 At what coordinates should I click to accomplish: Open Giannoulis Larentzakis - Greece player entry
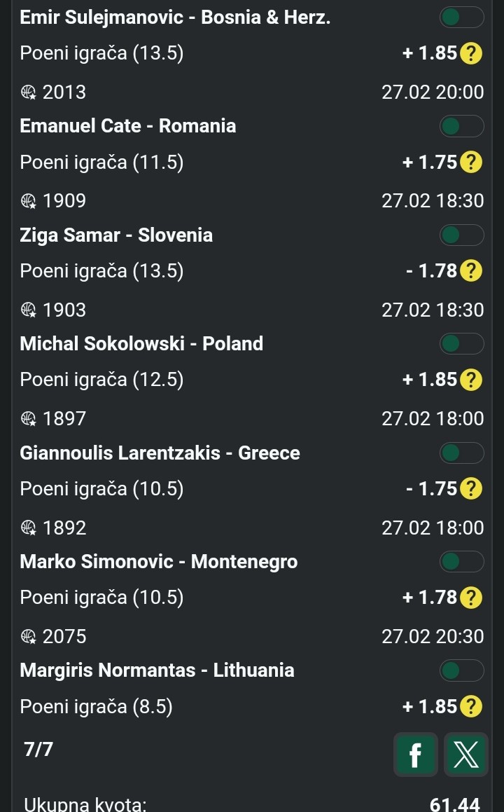[x=160, y=453]
